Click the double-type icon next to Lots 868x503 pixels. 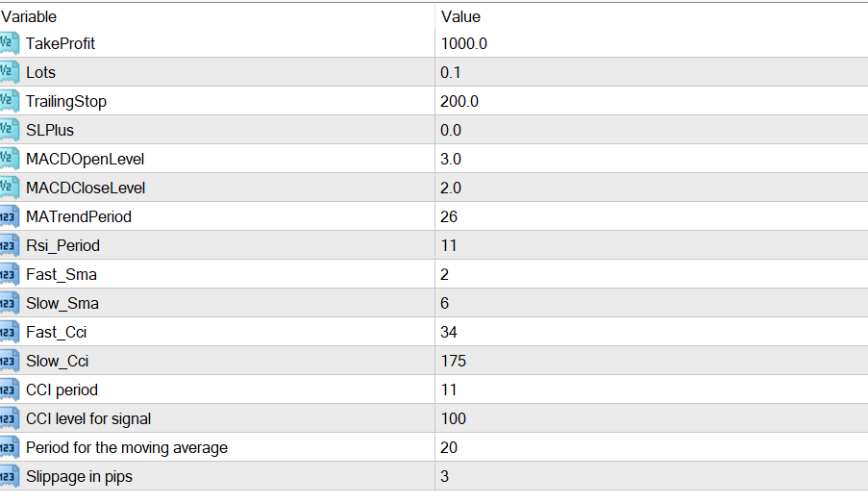10,72
